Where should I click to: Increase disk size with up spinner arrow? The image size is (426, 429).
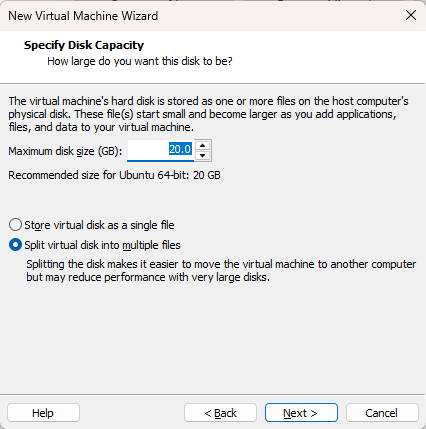click(x=203, y=146)
